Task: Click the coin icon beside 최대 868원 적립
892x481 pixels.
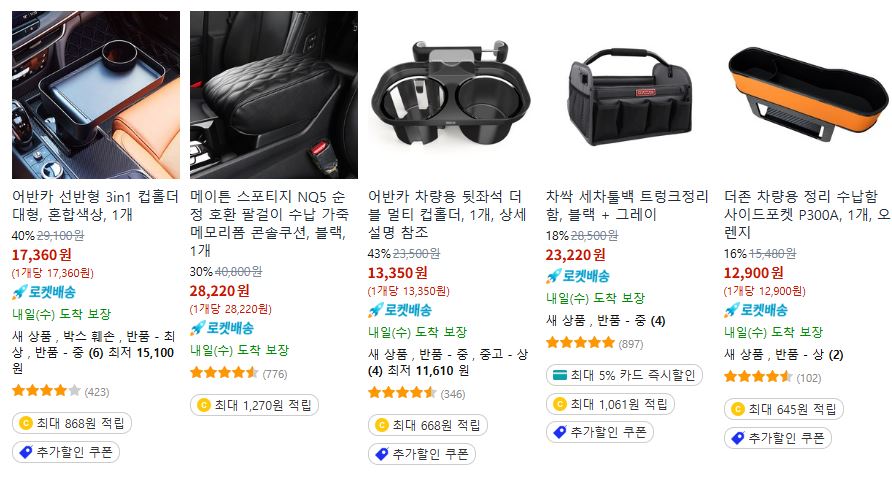Action: [x=26, y=423]
